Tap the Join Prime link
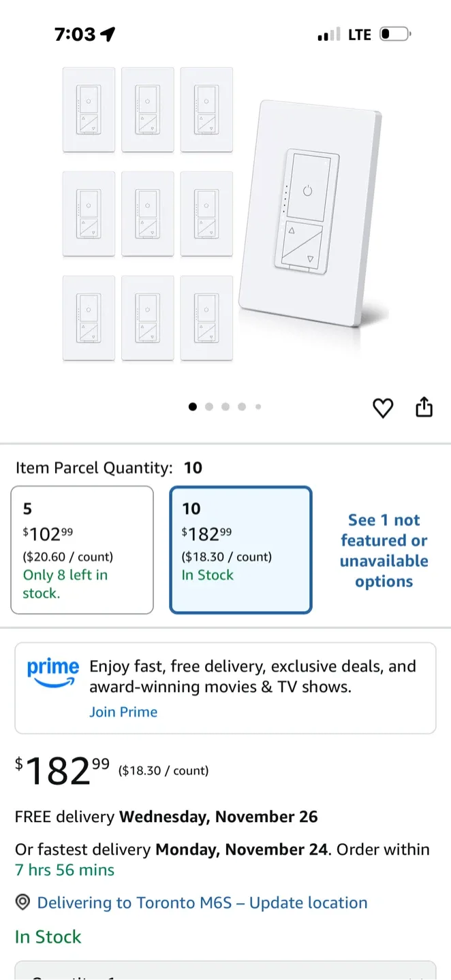451x980 pixels. [x=123, y=712]
